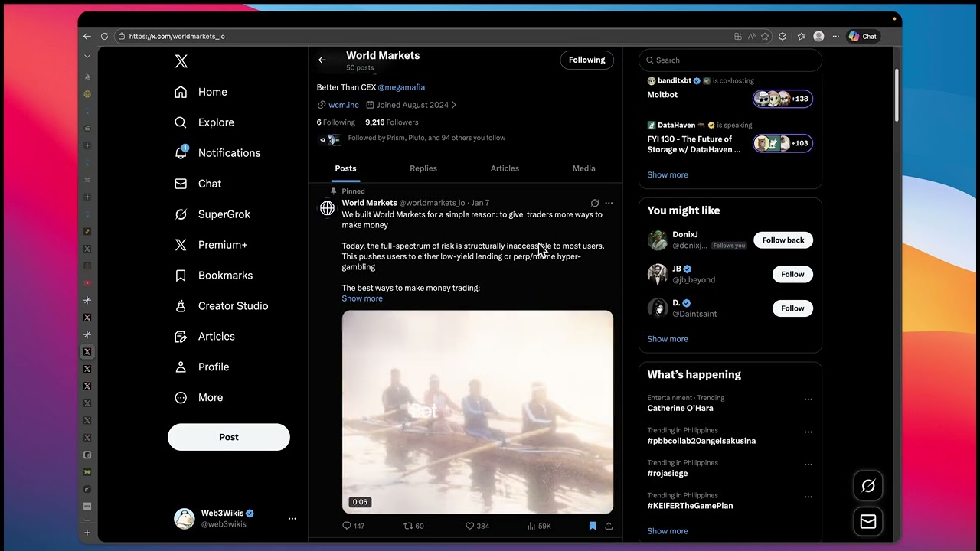Open floating Grok button
This screenshot has width=980, height=551.
[868, 485]
